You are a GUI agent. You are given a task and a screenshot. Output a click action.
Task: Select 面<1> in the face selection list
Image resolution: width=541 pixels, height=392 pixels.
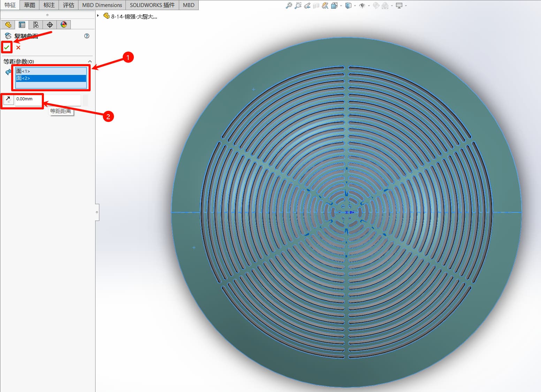coord(51,71)
